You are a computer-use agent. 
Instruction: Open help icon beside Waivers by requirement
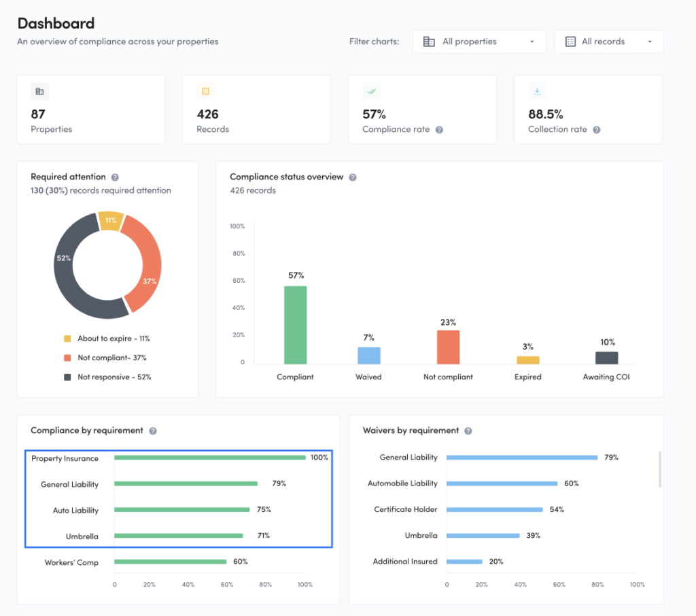coord(468,431)
